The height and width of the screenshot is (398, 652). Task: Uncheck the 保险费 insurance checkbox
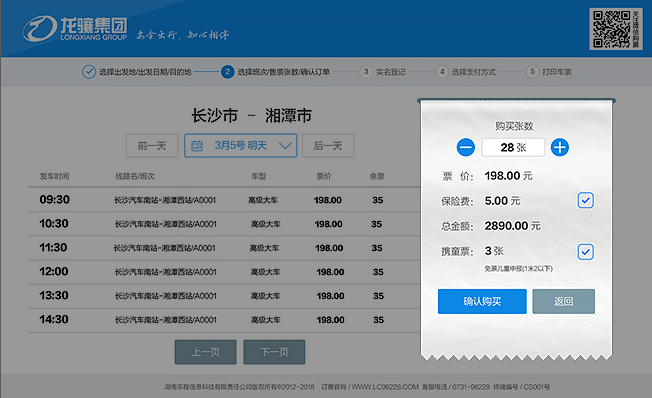(585, 200)
